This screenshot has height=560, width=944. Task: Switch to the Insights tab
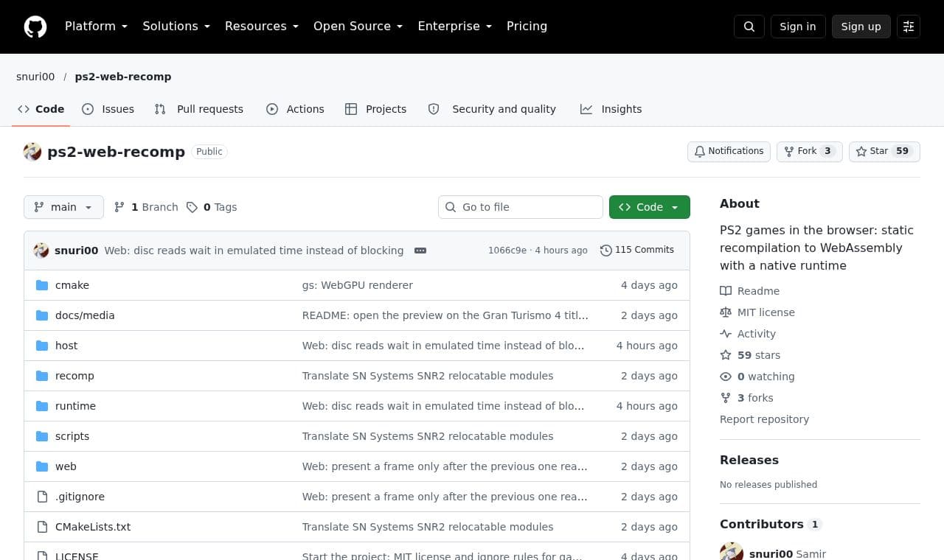pyautogui.click(x=611, y=109)
